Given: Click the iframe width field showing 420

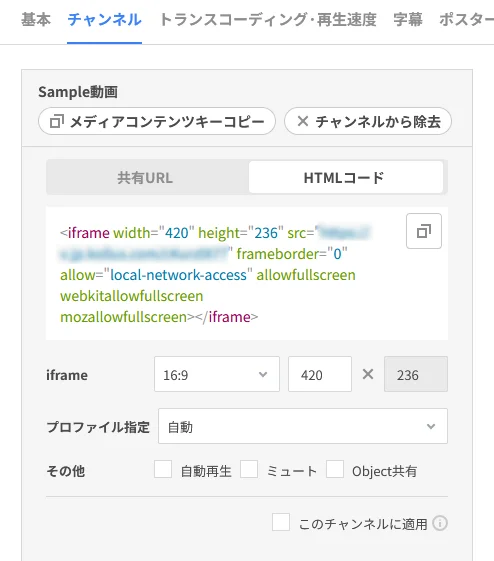Looking at the screenshot, I should pyautogui.click(x=320, y=374).
